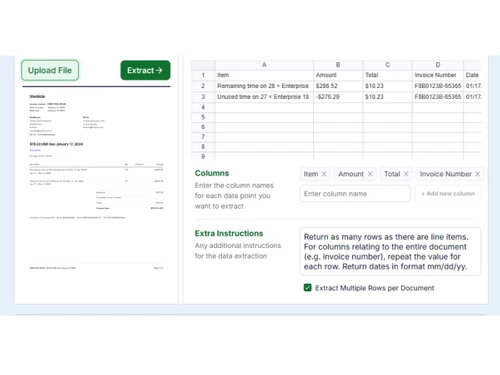Select row 7 header in spreadsheet
This screenshot has width=500, height=375.
tap(203, 137)
